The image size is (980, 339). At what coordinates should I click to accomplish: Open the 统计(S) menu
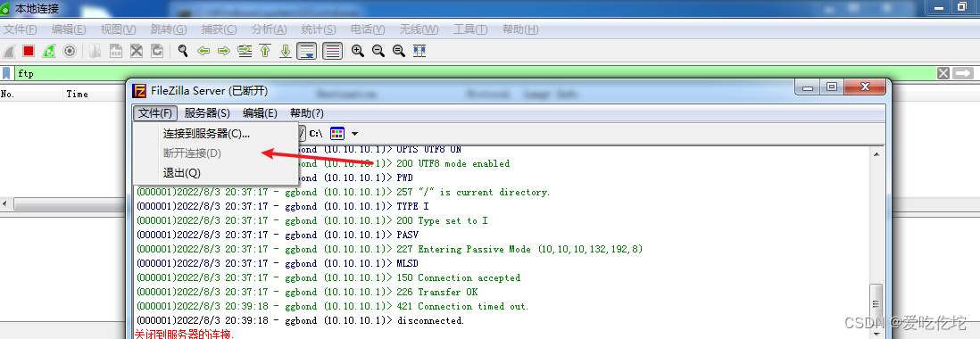pos(319,29)
